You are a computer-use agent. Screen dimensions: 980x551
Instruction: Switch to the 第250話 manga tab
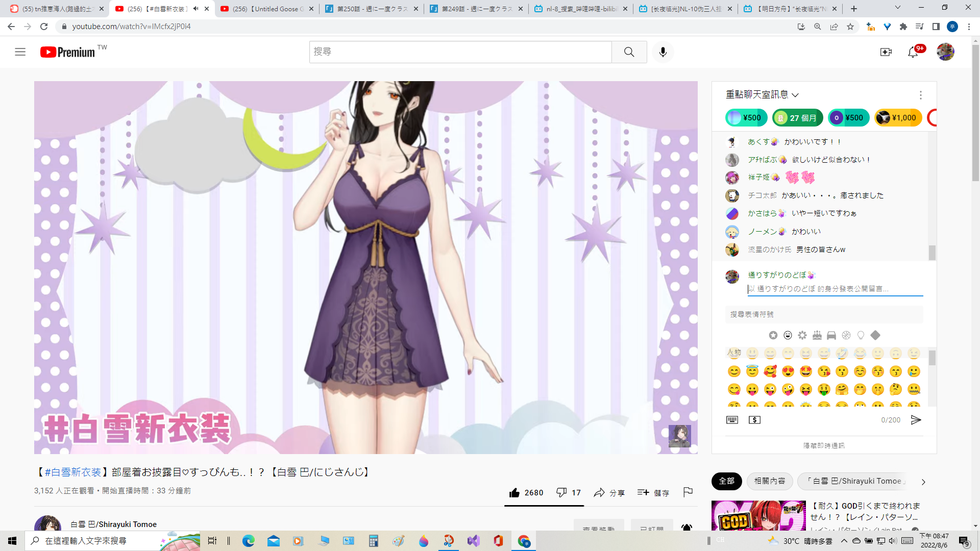coord(372,9)
